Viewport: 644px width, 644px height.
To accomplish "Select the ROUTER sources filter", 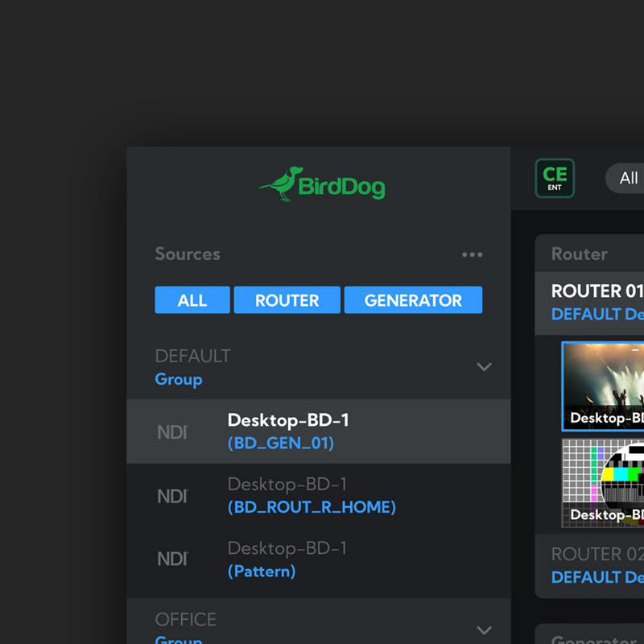I will (x=287, y=299).
